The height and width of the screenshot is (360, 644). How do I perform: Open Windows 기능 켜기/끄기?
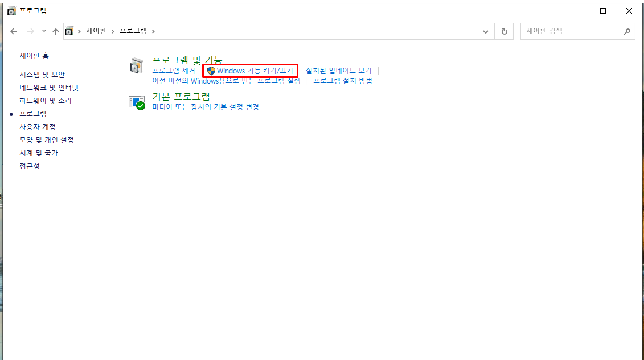pyautogui.click(x=255, y=71)
